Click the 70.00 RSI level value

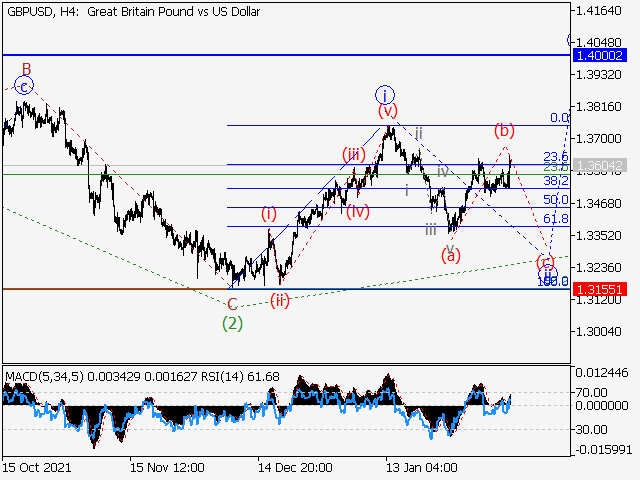tap(591, 393)
